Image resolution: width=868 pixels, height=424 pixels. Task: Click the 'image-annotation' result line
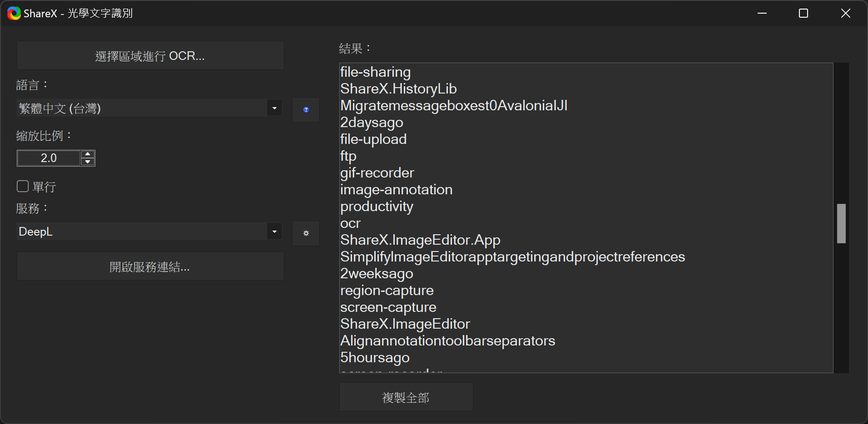pos(396,189)
